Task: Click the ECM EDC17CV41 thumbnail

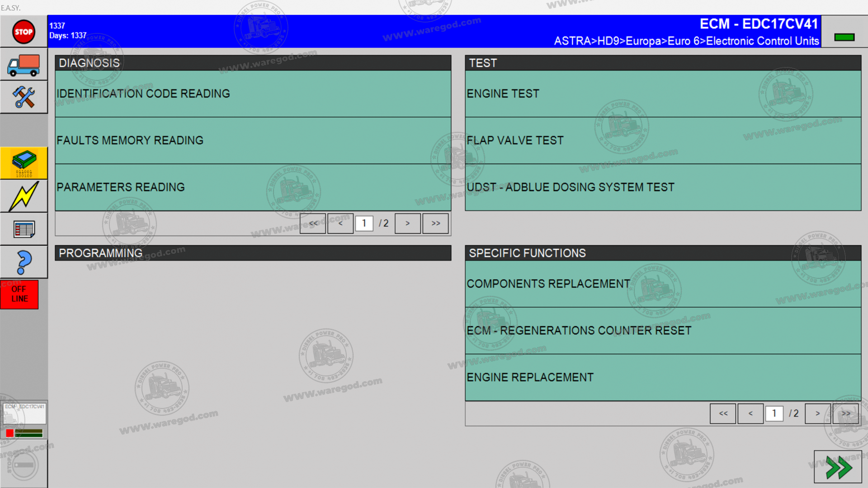Action: (24, 420)
